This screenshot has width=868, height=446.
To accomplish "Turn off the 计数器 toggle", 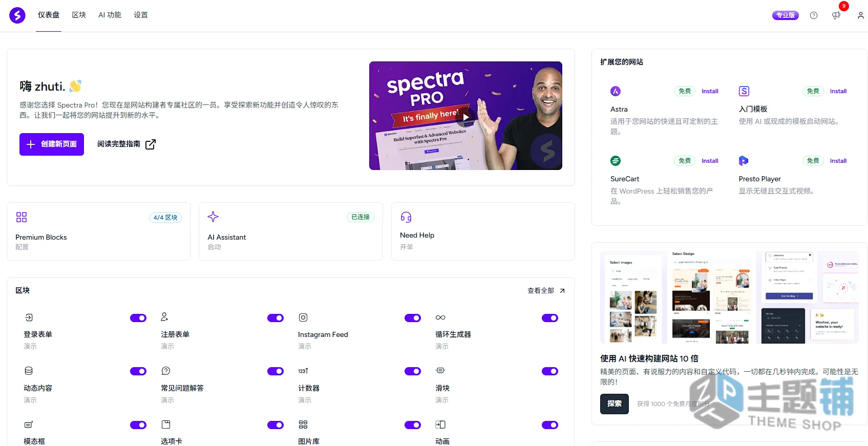I will [413, 371].
